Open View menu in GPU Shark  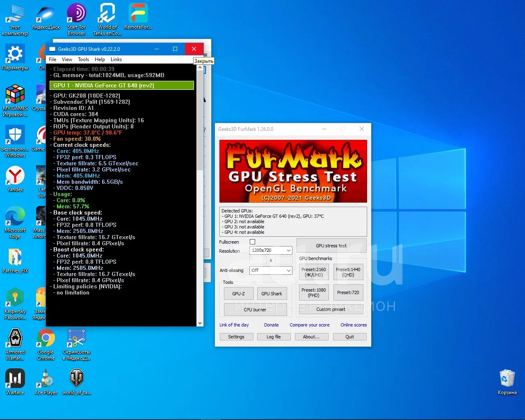tap(67, 59)
